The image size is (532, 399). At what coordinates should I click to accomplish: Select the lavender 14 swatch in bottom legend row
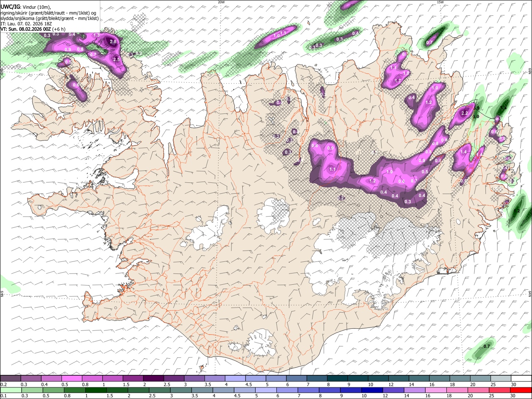(x=414, y=390)
